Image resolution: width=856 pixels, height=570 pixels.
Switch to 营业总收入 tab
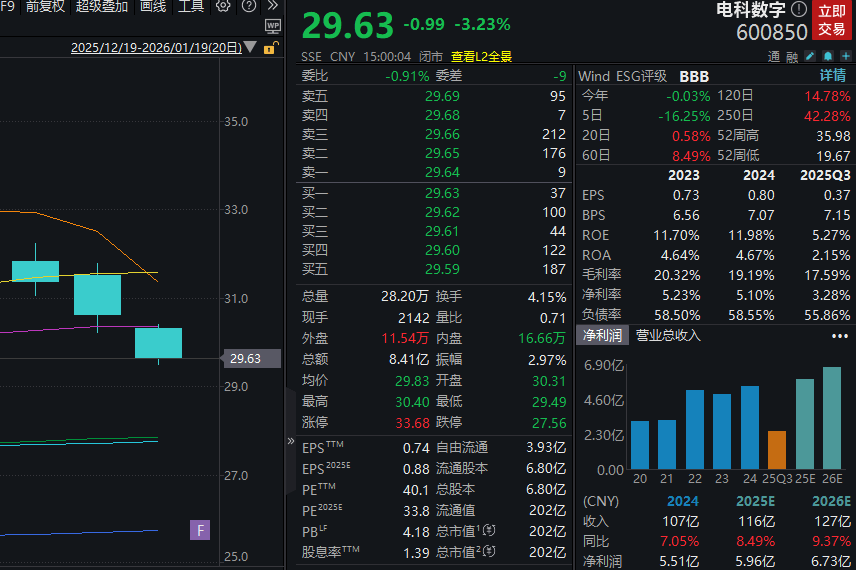(668, 336)
